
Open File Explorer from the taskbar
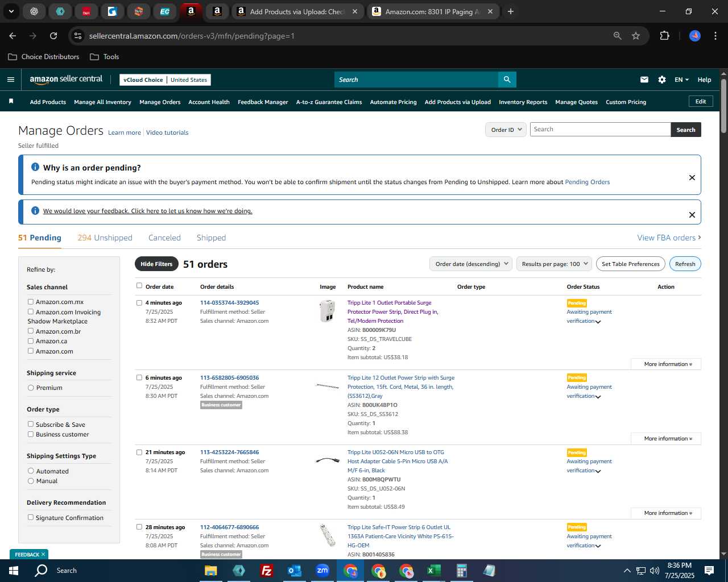pos(211,571)
